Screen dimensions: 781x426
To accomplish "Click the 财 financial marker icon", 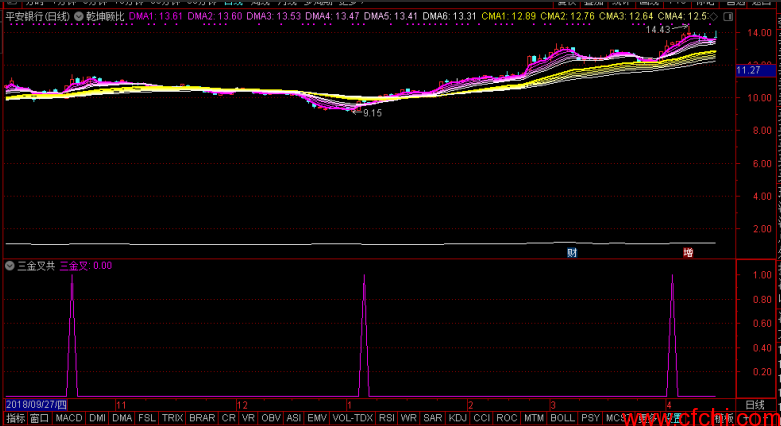I will click(572, 253).
